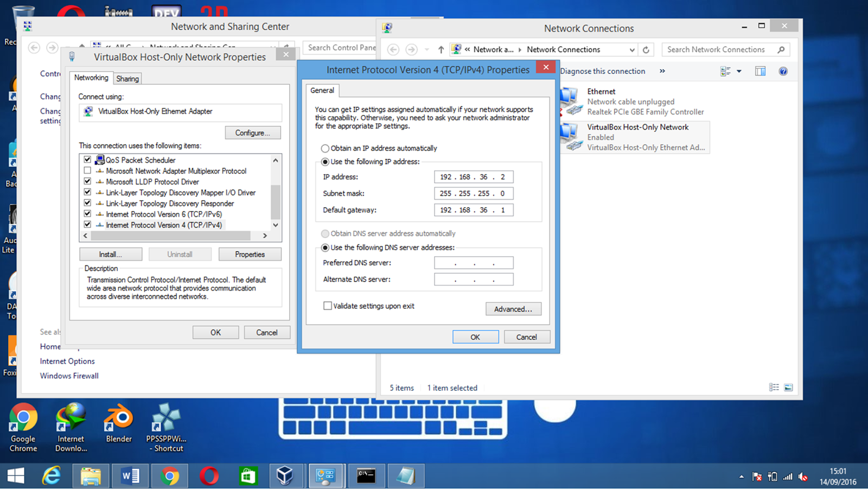Launch Internet Download Manager desktop icon

[71, 428]
